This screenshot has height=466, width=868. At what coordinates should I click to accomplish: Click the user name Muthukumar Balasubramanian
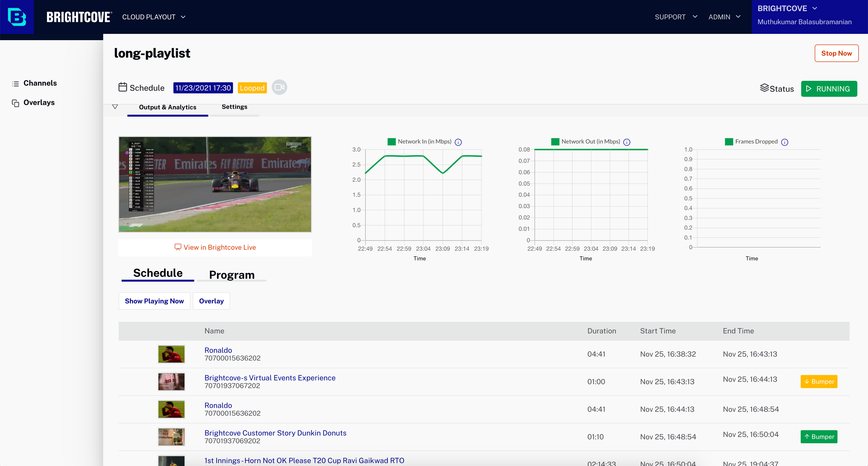coord(805,22)
